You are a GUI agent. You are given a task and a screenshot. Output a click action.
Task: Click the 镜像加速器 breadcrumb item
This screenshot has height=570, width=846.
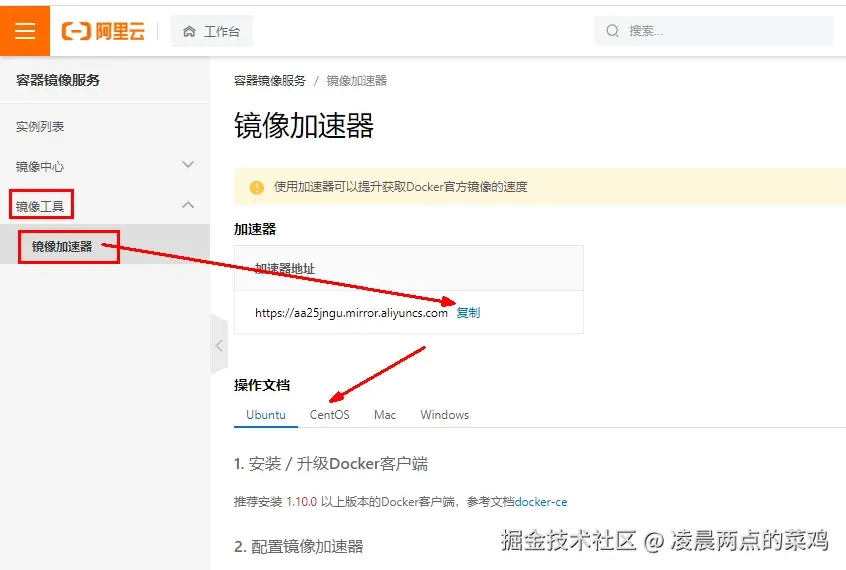(357, 81)
